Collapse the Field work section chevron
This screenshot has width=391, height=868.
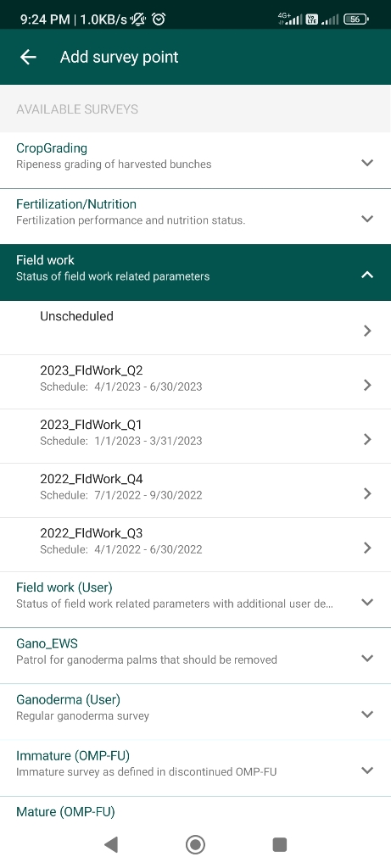(x=367, y=275)
